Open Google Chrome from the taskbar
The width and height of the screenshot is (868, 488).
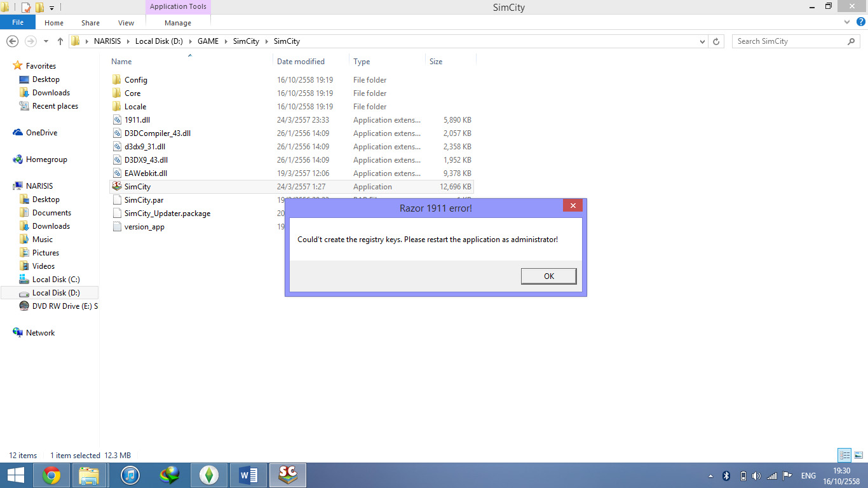pos(51,475)
